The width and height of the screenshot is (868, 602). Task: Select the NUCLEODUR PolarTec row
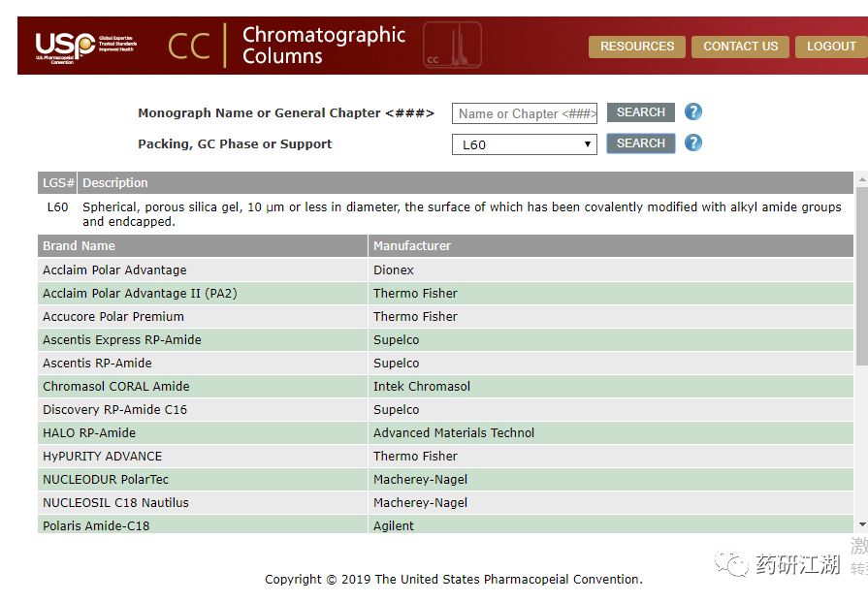point(445,479)
